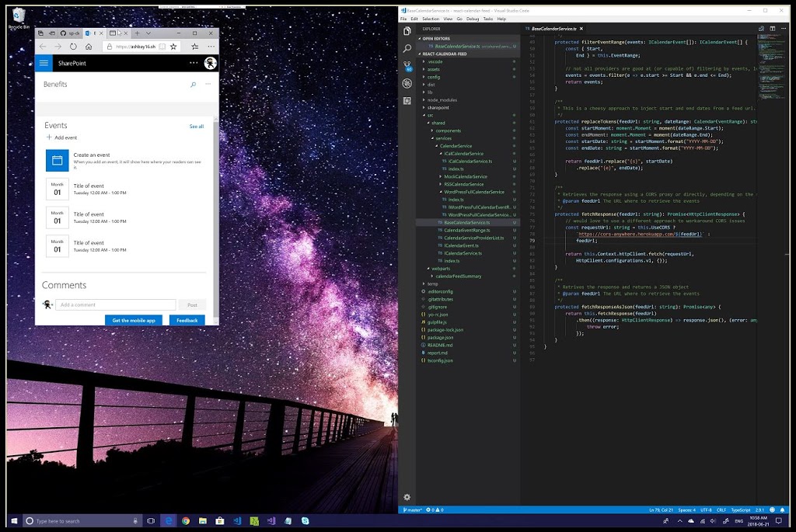Open a new tab in Edge

pos(137,33)
